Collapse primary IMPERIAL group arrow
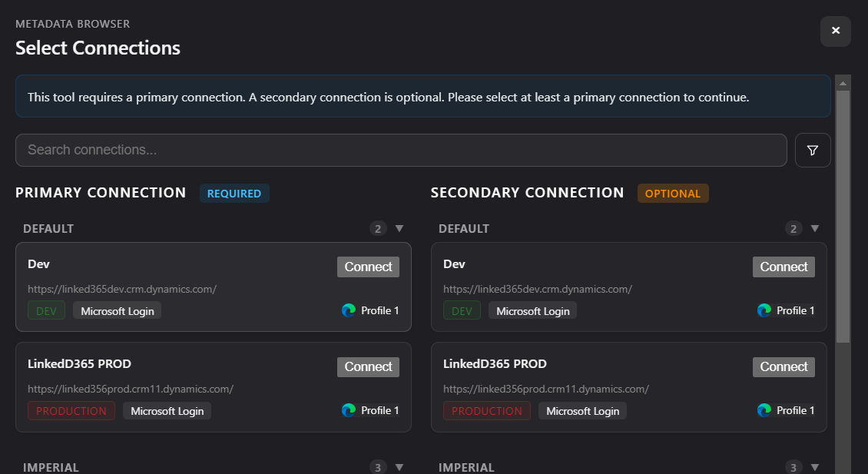 pos(399,467)
